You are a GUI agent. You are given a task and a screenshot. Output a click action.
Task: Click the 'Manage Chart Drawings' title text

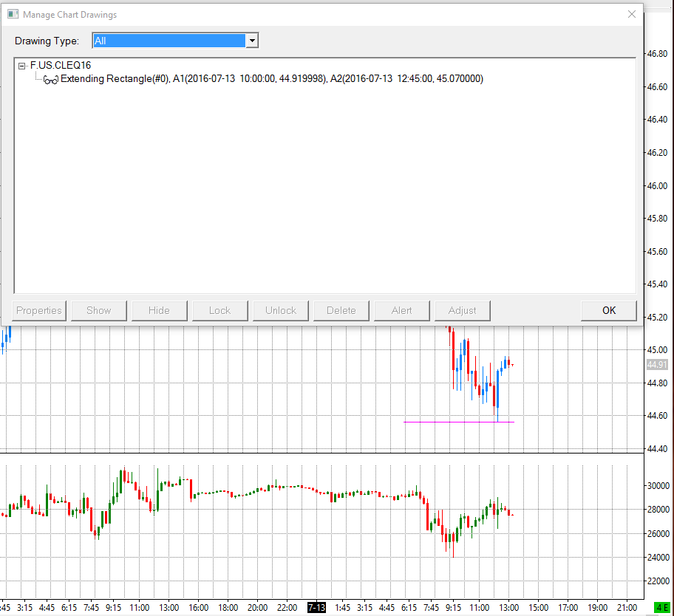click(x=69, y=15)
